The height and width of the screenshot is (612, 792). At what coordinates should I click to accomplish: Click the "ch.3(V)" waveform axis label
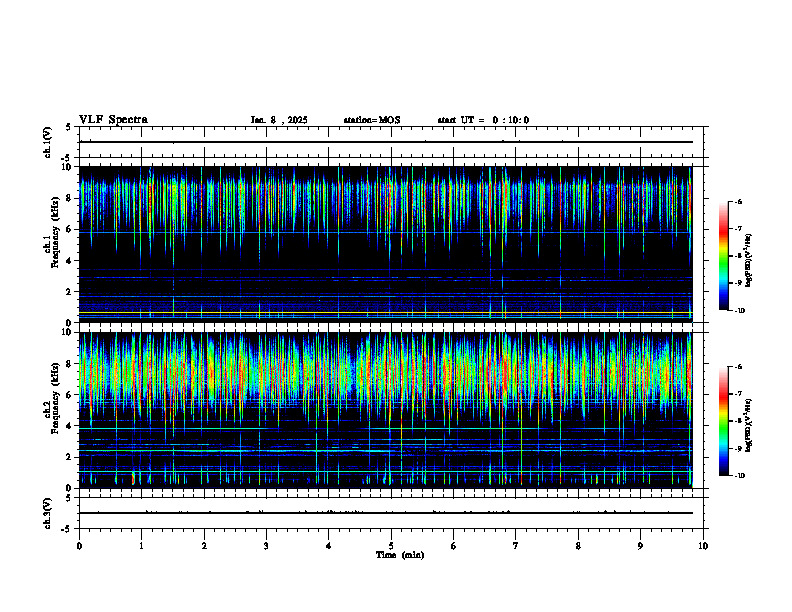tap(48, 514)
